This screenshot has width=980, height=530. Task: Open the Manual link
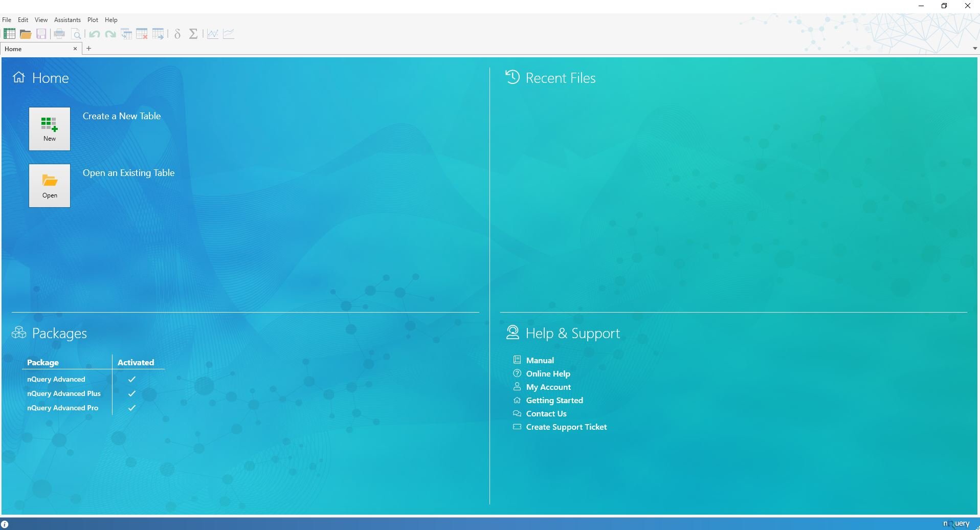tap(540, 360)
